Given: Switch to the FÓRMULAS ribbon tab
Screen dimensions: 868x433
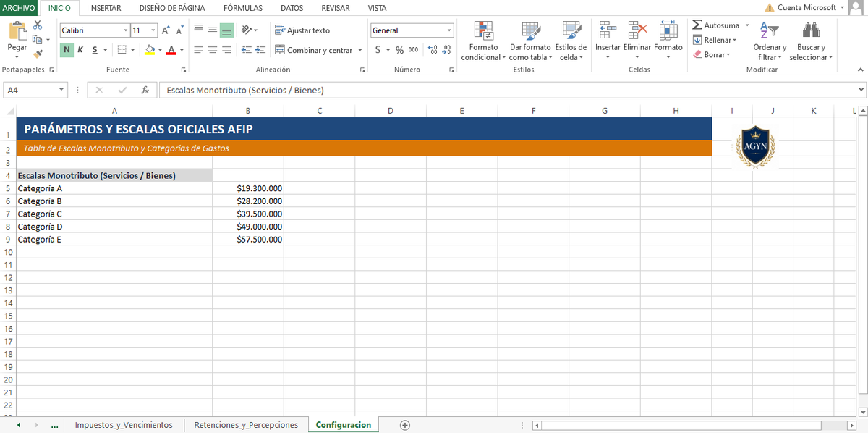Looking at the screenshot, I should [x=243, y=8].
